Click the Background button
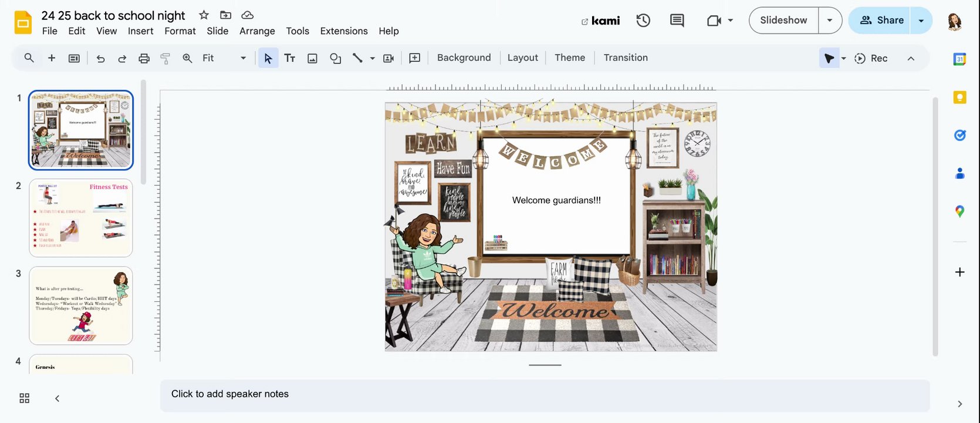The width and height of the screenshot is (980, 423). pos(464,58)
